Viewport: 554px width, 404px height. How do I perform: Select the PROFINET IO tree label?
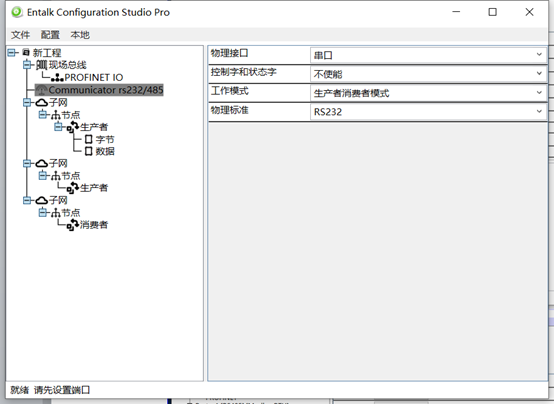[x=94, y=77]
